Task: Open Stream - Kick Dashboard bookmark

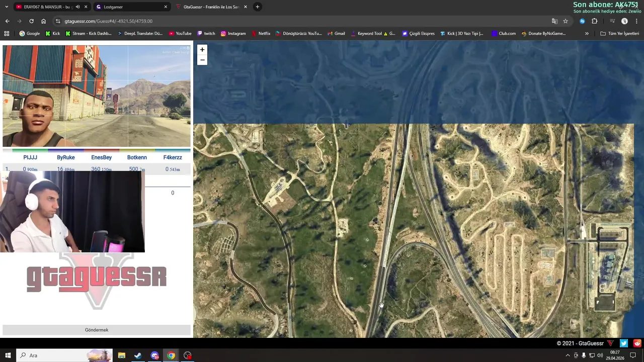Action: tap(89, 34)
